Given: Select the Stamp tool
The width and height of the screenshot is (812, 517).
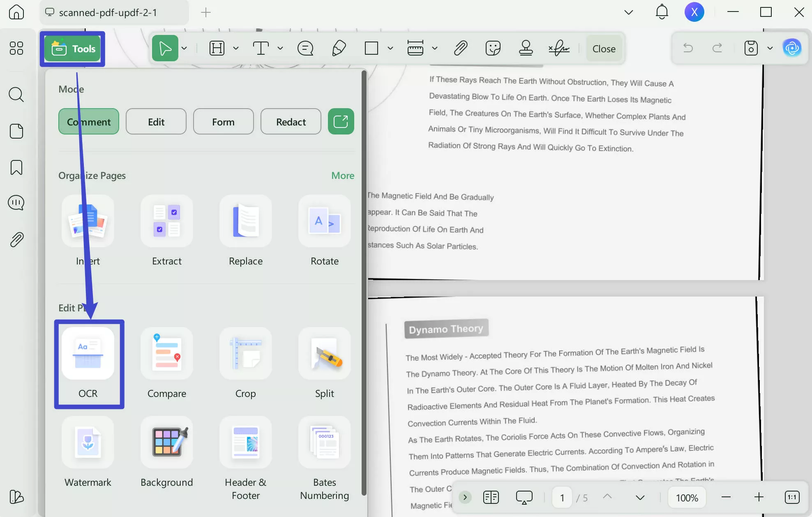Looking at the screenshot, I should coord(526,48).
